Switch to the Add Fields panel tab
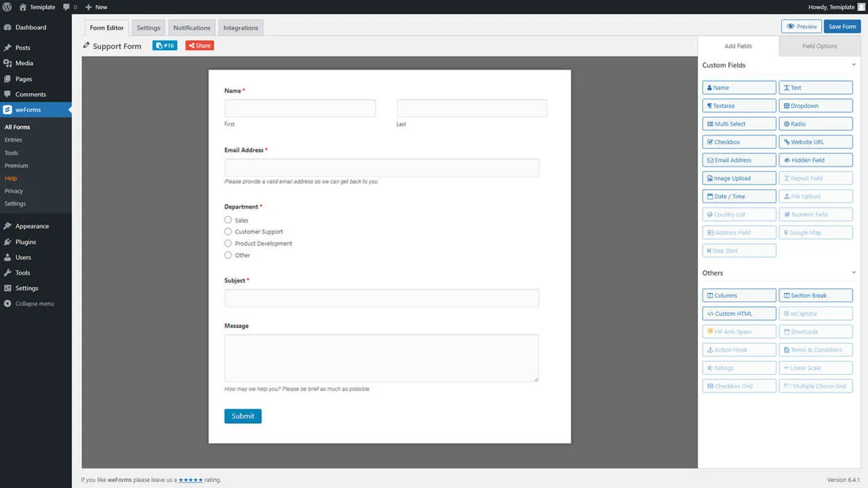This screenshot has width=868, height=488. (738, 46)
